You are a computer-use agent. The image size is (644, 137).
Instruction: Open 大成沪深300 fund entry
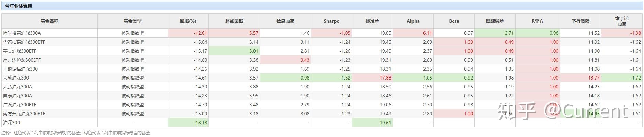16,78
